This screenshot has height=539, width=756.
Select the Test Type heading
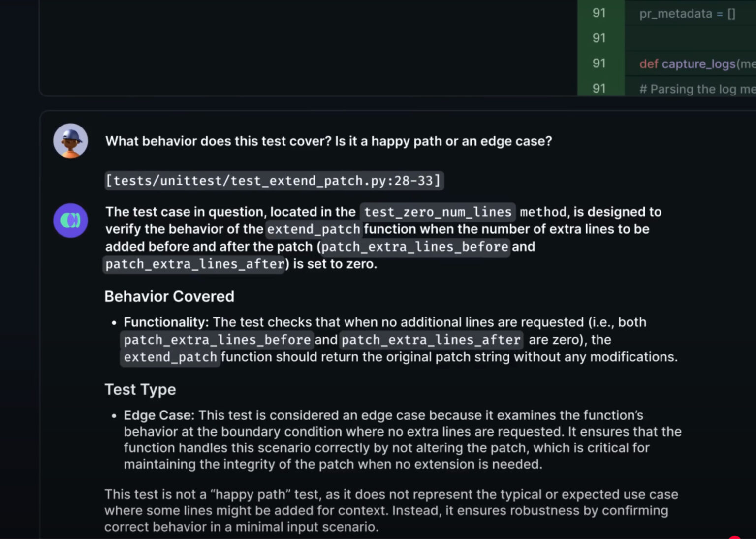(x=140, y=389)
